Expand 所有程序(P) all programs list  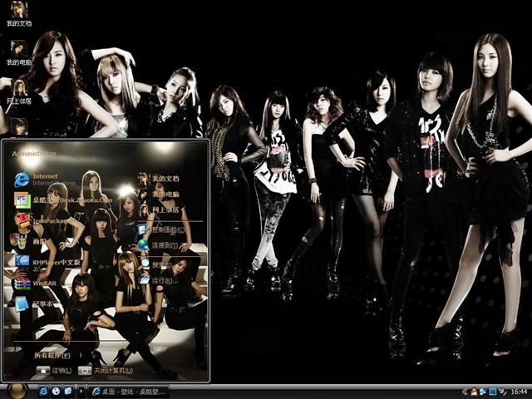coord(52,355)
